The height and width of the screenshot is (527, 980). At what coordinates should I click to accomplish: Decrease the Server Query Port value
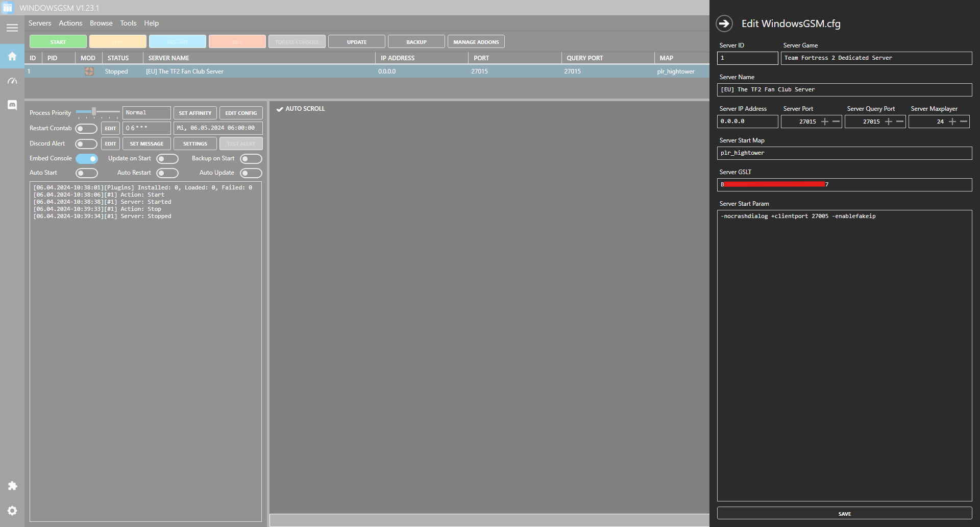[900, 122]
